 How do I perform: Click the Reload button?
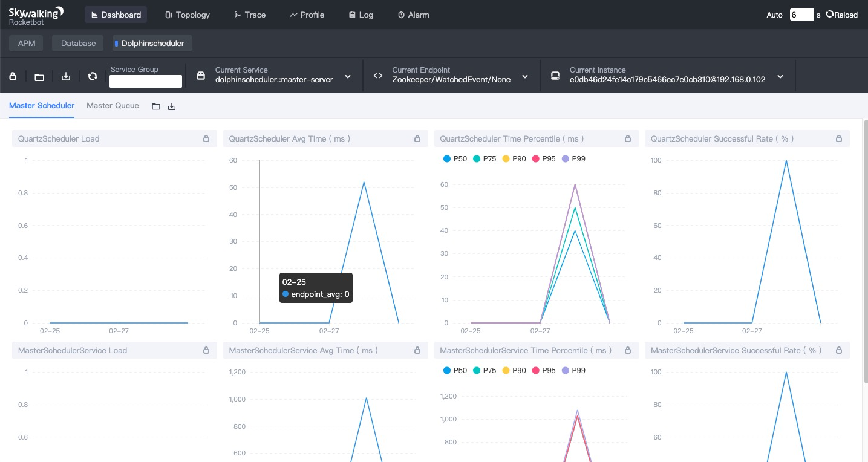(x=842, y=15)
